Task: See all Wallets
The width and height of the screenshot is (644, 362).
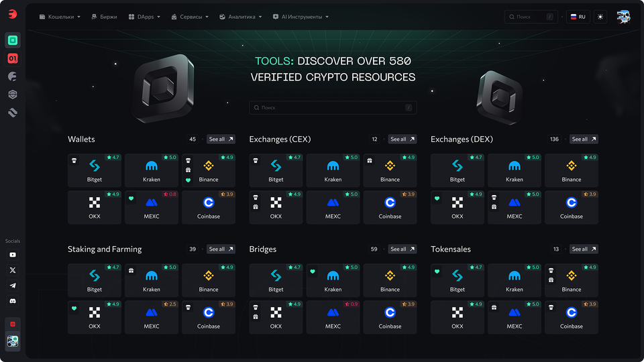Action: pos(221,139)
